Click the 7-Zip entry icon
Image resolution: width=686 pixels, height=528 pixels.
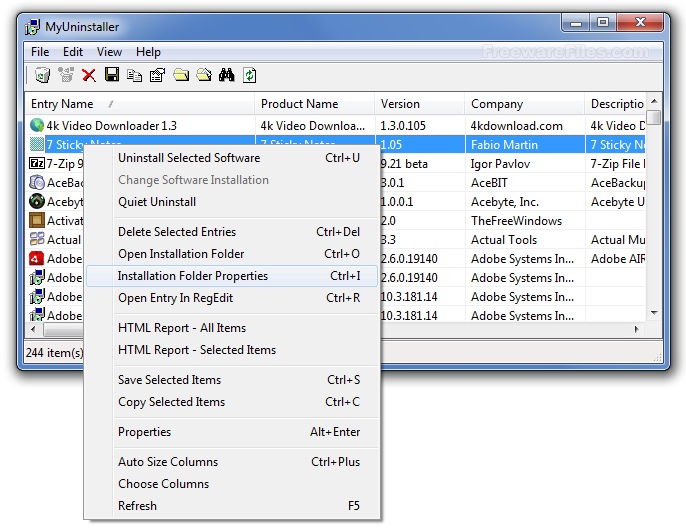click(37, 164)
